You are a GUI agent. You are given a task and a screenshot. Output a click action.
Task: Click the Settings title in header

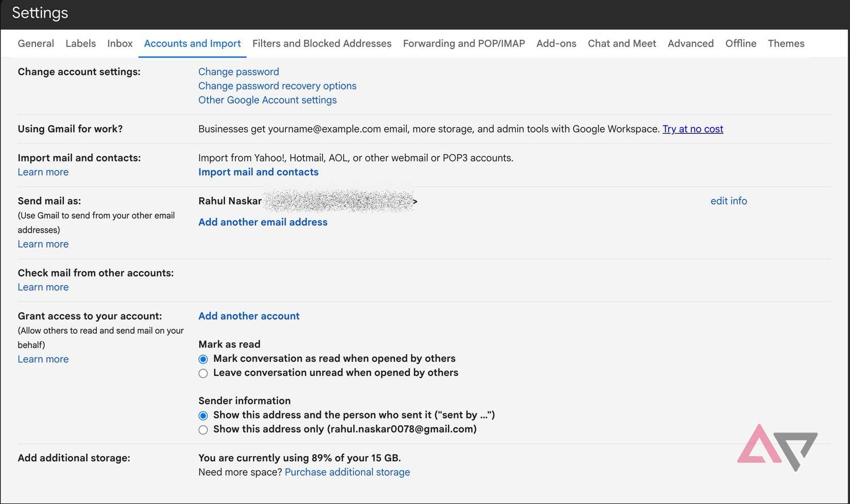click(x=40, y=13)
